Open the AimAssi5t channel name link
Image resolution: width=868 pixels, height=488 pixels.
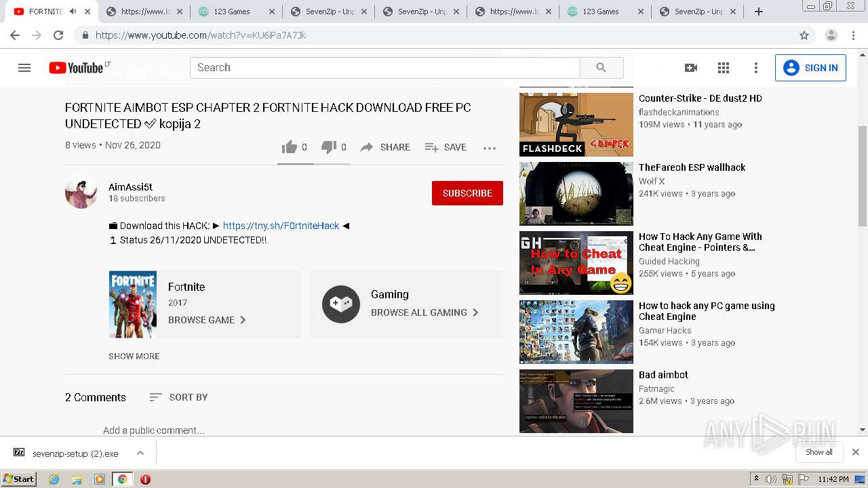click(x=130, y=187)
